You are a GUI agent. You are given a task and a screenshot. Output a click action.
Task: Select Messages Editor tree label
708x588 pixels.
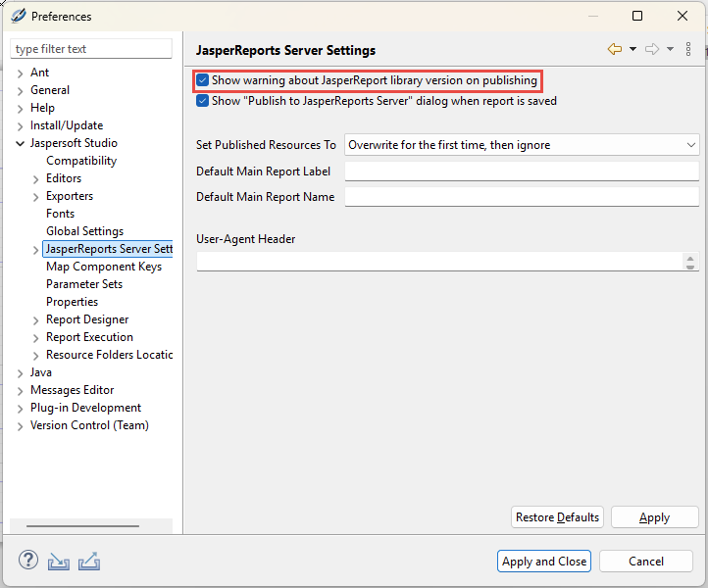pos(72,390)
